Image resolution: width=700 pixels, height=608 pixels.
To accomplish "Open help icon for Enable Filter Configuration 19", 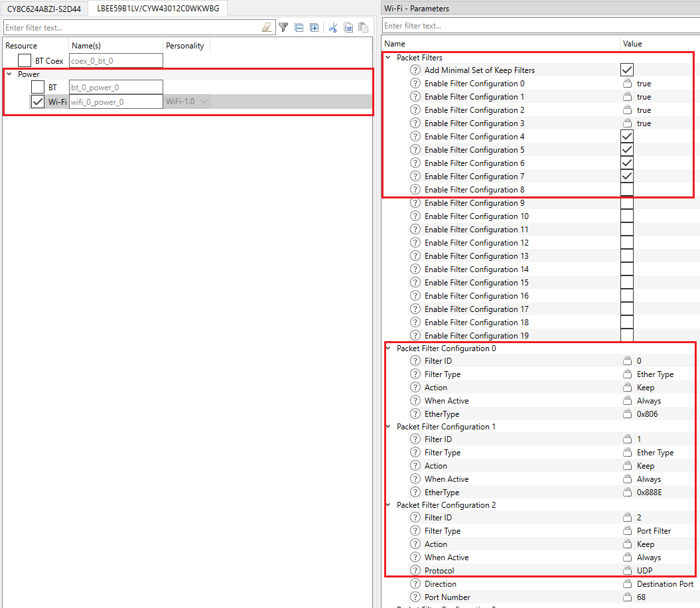I will [x=415, y=336].
